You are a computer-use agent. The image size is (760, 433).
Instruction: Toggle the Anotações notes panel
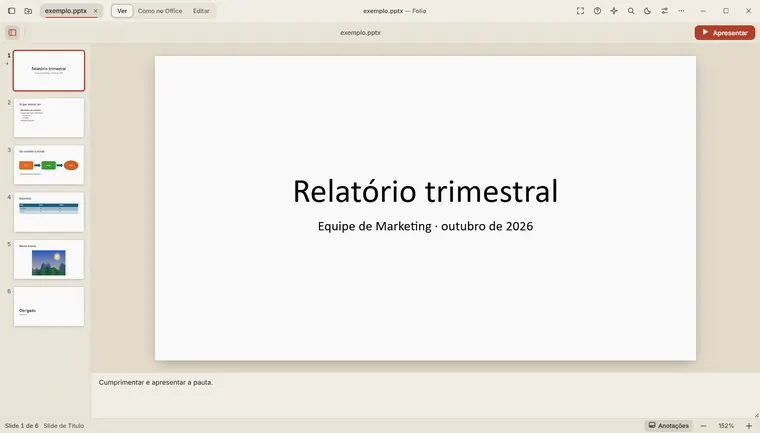pos(668,425)
